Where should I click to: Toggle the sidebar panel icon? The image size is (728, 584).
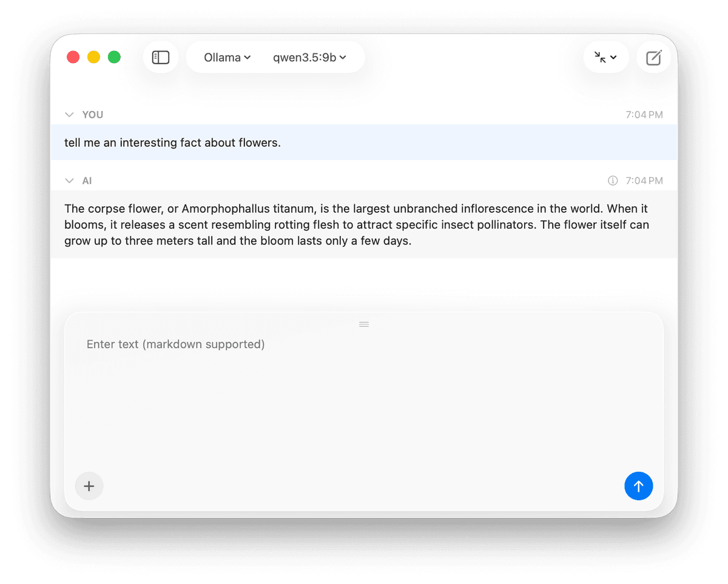160,56
